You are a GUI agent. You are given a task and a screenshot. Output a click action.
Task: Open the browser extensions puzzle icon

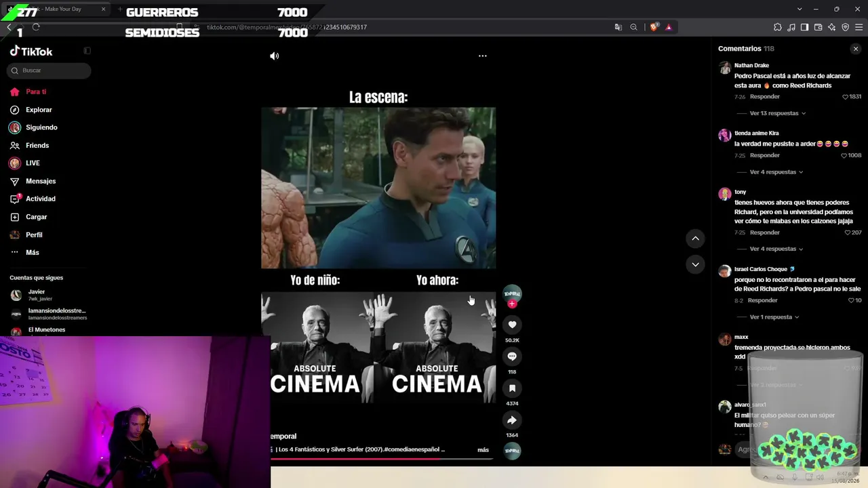pyautogui.click(x=777, y=27)
